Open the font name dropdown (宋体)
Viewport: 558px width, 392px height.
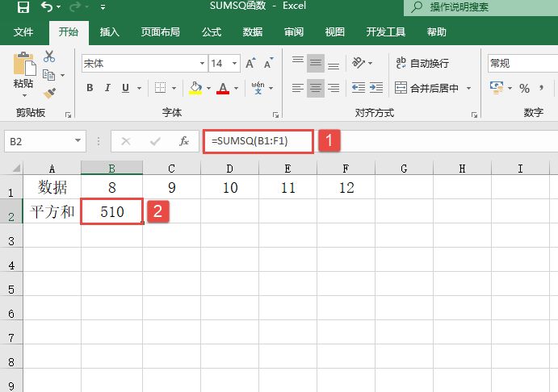(x=202, y=63)
